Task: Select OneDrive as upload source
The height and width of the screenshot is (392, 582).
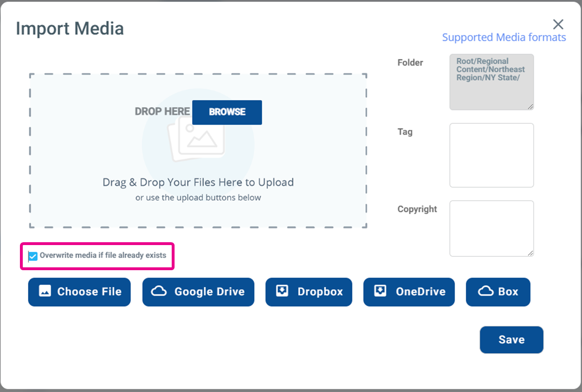Action: 409,292
